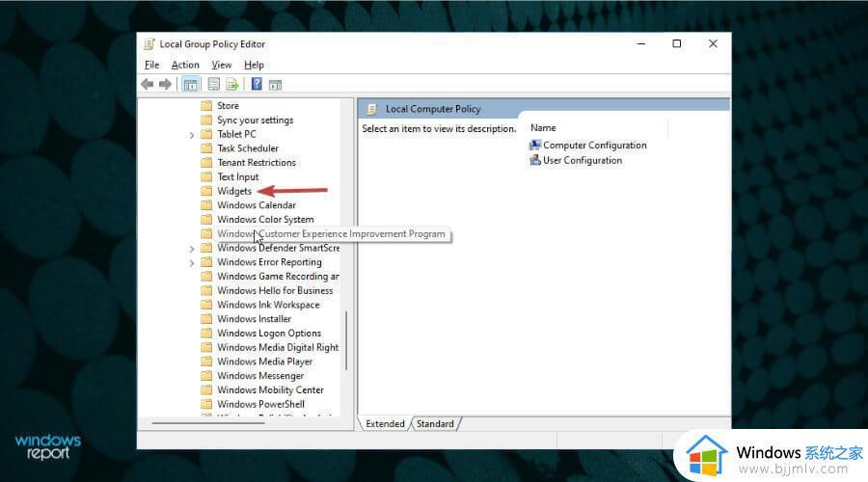
Task: Click the Tablet PC folder icon
Action: [x=206, y=134]
